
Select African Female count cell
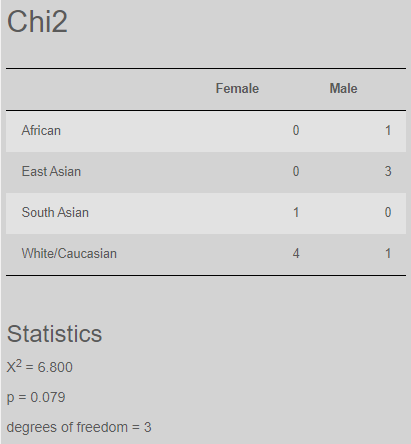pyautogui.click(x=296, y=131)
